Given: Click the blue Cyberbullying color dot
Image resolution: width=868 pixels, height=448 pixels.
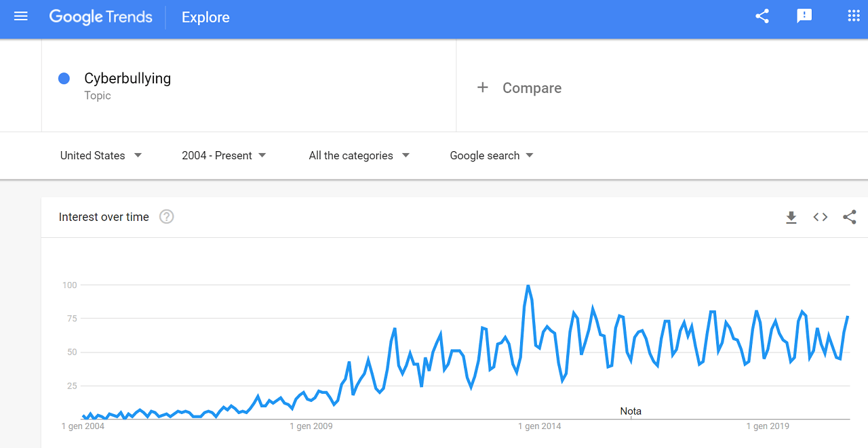Looking at the screenshot, I should [x=64, y=79].
